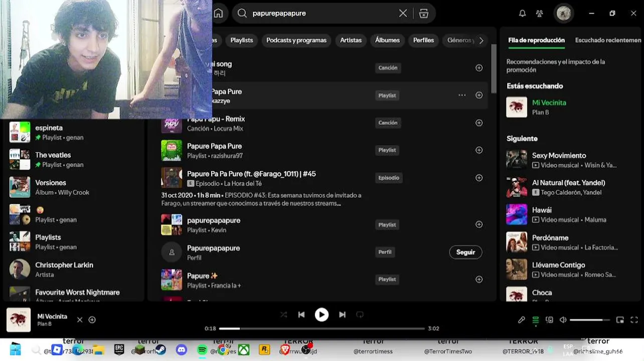Add 'Papu Papu - Remix' to liked songs
The image size is (644, 361).
(479, 123)
